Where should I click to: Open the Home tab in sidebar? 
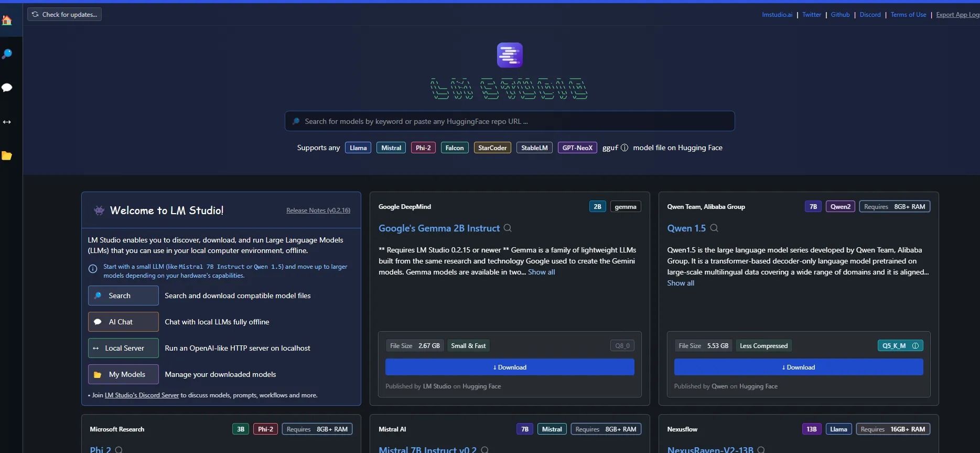click(x=7, y=20)
